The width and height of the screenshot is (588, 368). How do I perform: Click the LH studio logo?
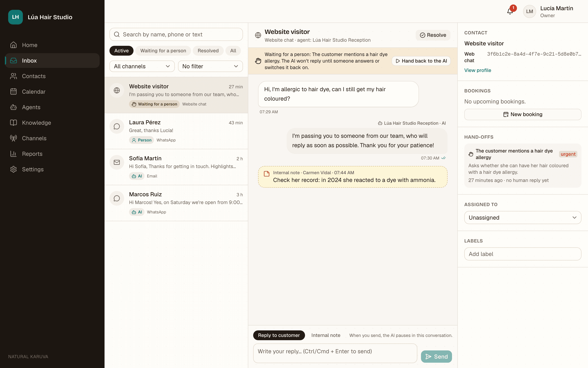(x=16, y=17)
